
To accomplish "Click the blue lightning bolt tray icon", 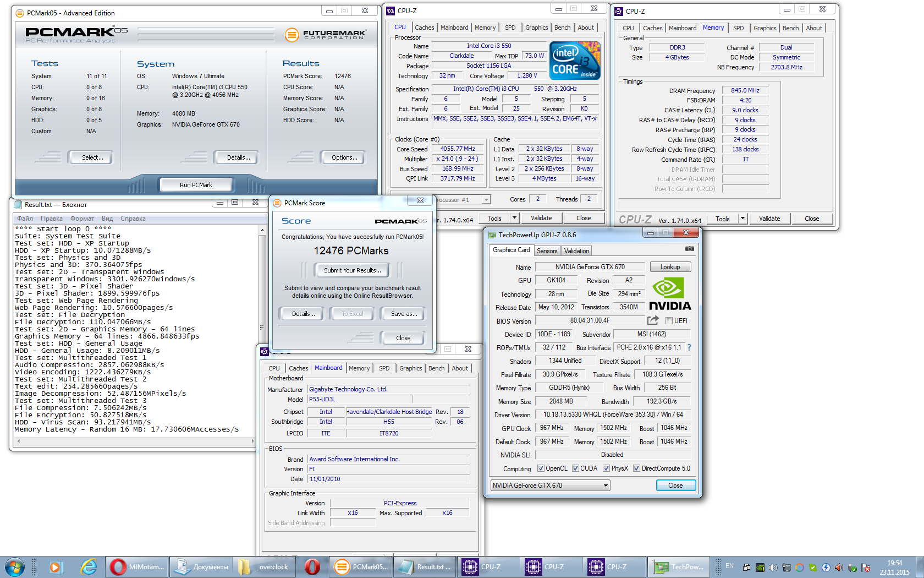I will (x=826, y=568).
